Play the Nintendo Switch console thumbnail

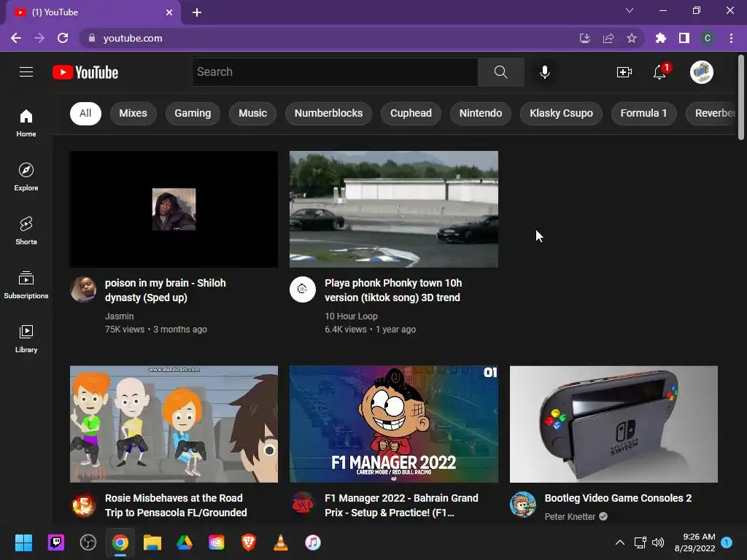[614, 424]
